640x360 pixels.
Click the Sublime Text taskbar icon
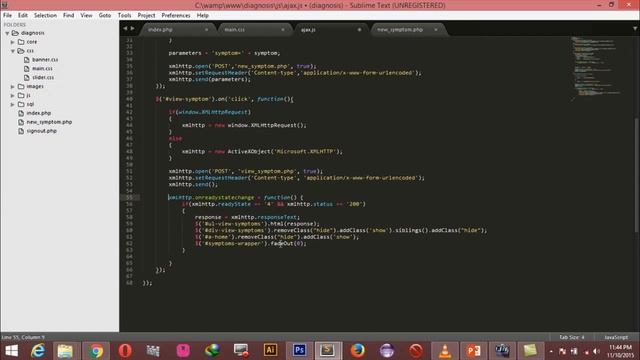pyautogui.click(x=328, y=351)
